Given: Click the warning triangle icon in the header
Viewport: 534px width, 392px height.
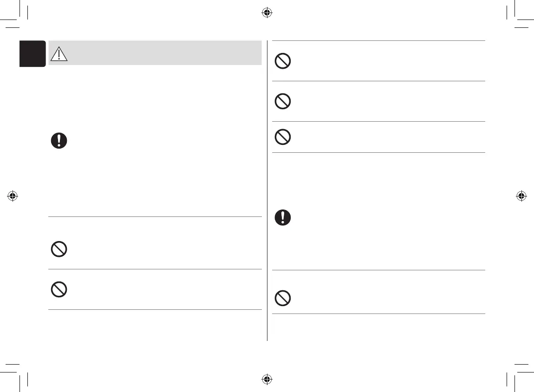Looking at the screenshot, I should coord(59,54).
